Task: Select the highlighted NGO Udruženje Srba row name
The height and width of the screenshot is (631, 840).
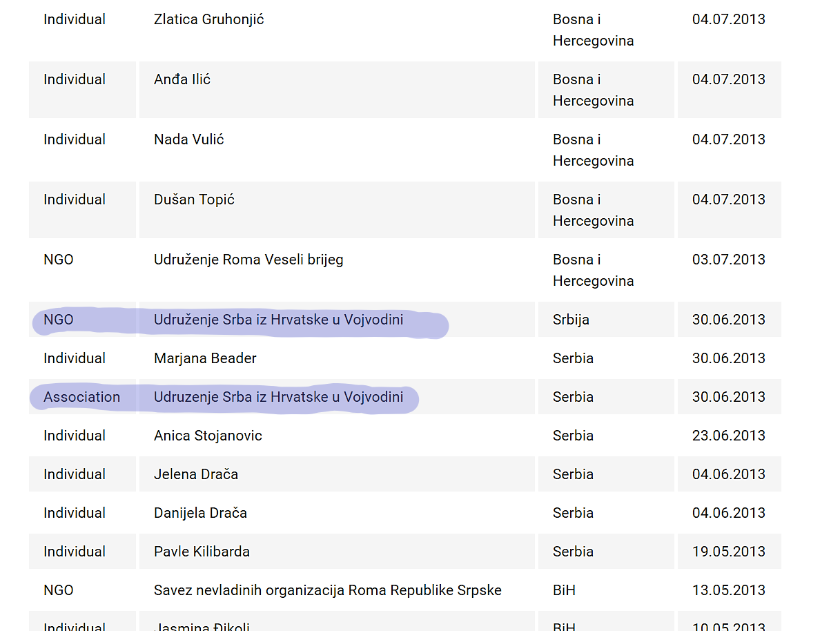Action: (278, 320)
